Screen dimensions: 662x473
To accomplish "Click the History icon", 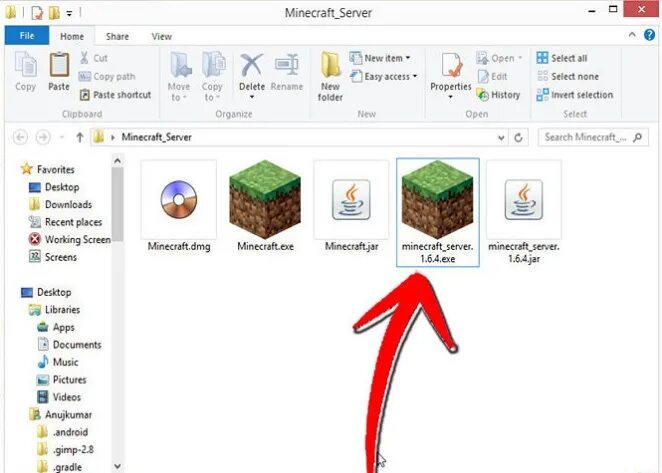I will click(483, 95).
